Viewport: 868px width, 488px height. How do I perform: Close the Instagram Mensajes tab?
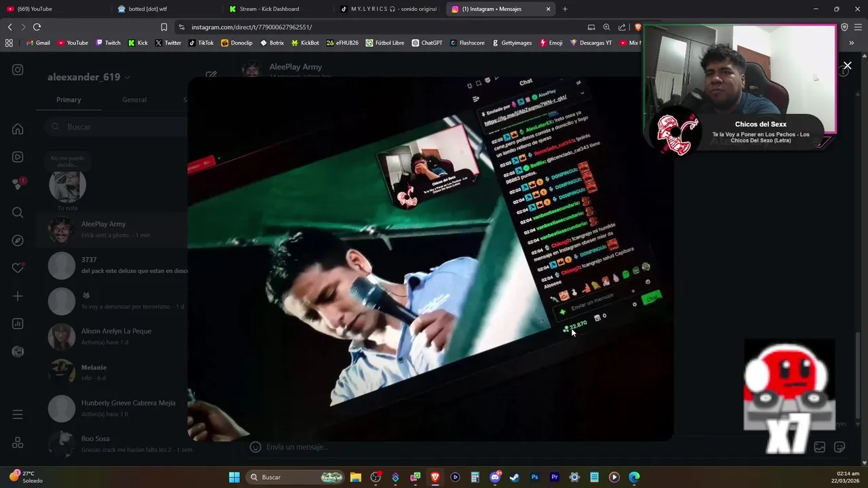tap(548, 9)
